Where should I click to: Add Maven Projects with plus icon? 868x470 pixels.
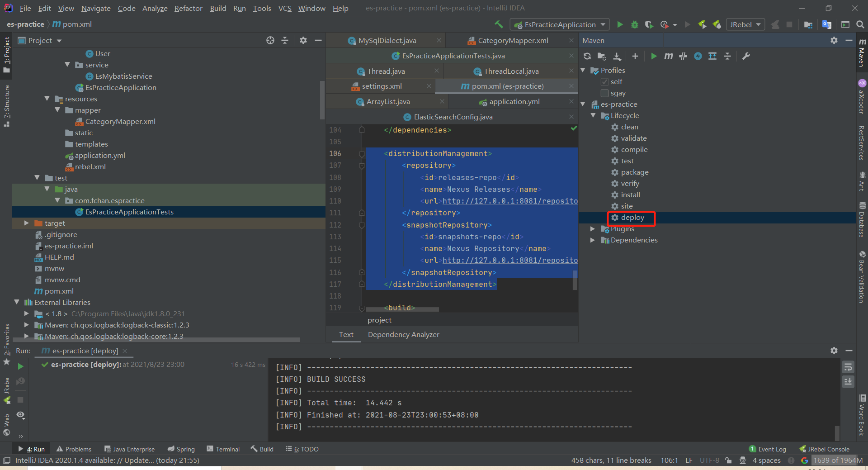(x=635, y=56)
